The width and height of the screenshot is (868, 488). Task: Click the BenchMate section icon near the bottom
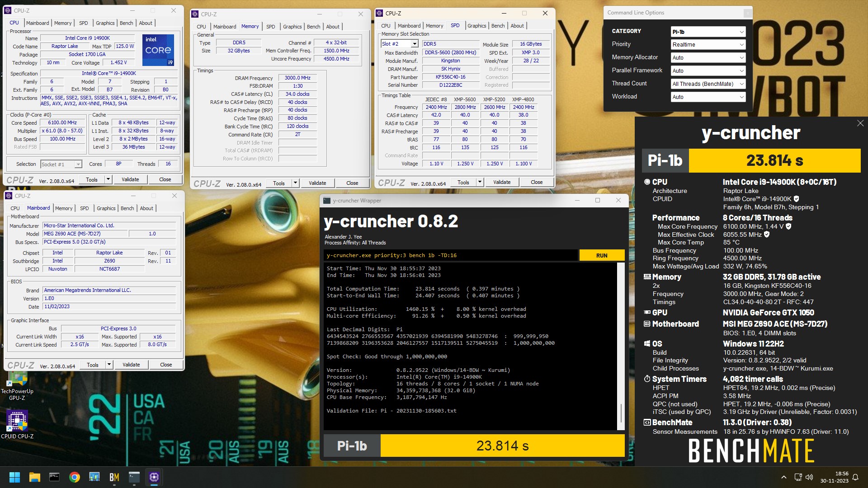[x=647, y=422]
